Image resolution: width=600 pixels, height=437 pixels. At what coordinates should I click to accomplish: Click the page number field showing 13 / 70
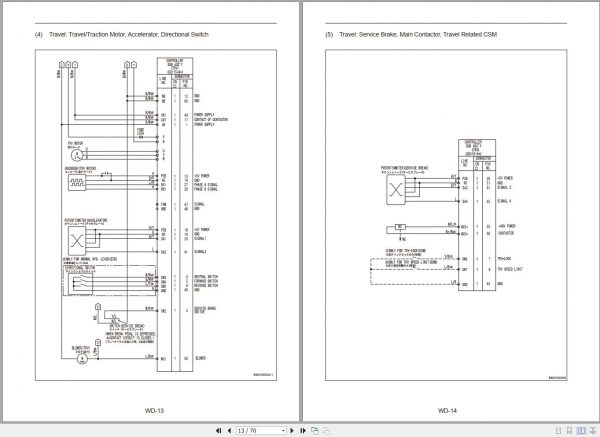pos(259,431)
